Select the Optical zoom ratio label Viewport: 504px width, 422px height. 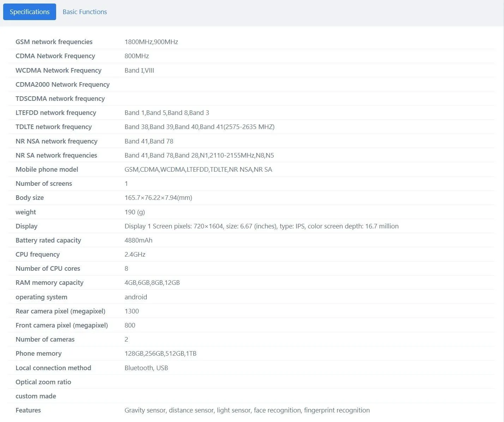43,382
